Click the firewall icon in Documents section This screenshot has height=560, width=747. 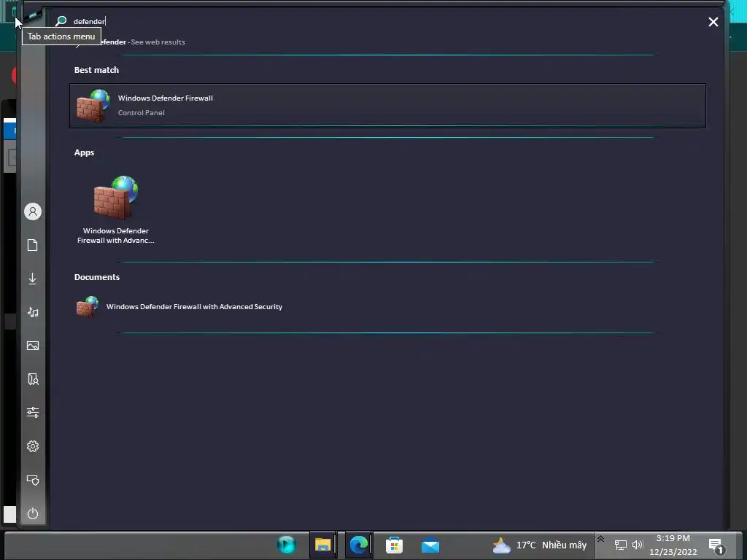(88, 307)
